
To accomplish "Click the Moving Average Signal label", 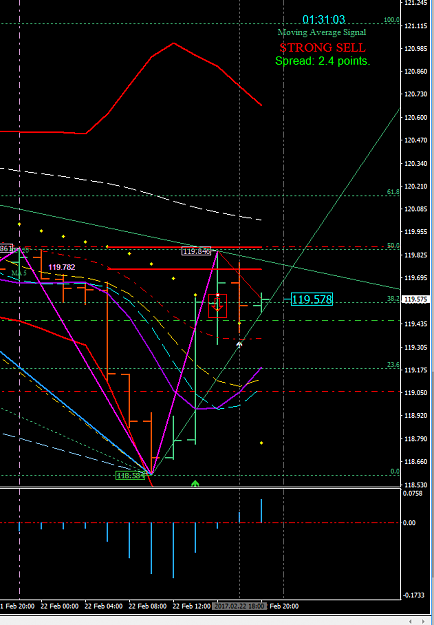I will (x=322, y=32).
